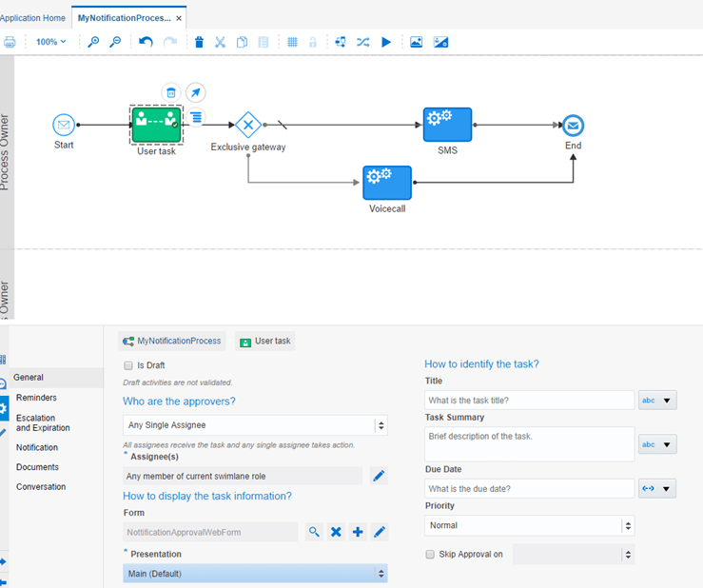
Task: Expand the Priority Normal dropdown
Action: (x=529, y=525)
